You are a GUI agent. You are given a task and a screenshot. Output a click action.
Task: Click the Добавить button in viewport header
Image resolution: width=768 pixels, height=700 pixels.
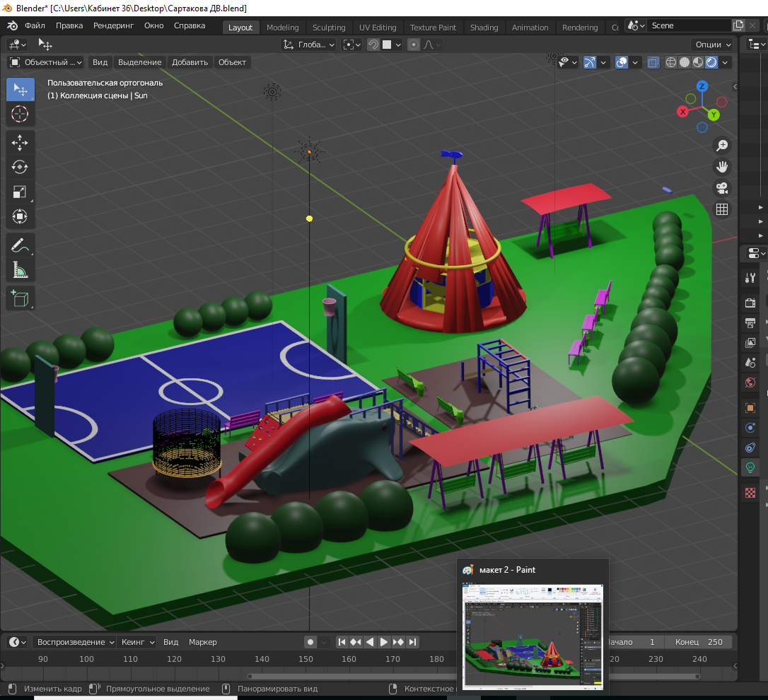coord(190,62)
